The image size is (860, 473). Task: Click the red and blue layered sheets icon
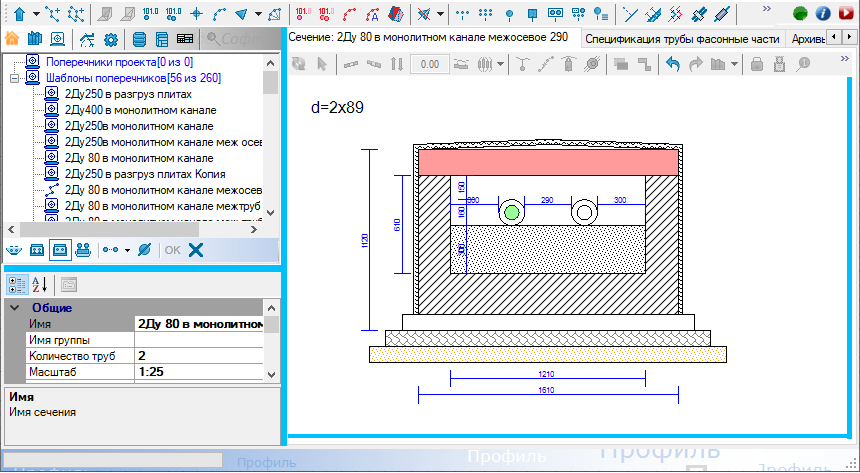click(395, 13)
